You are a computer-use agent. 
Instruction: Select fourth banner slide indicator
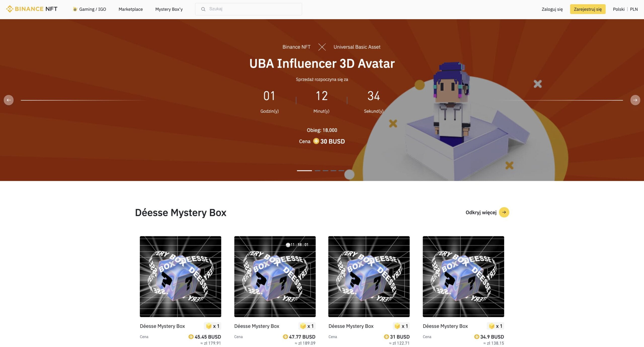pyautogui.click(x=333, y=171)
